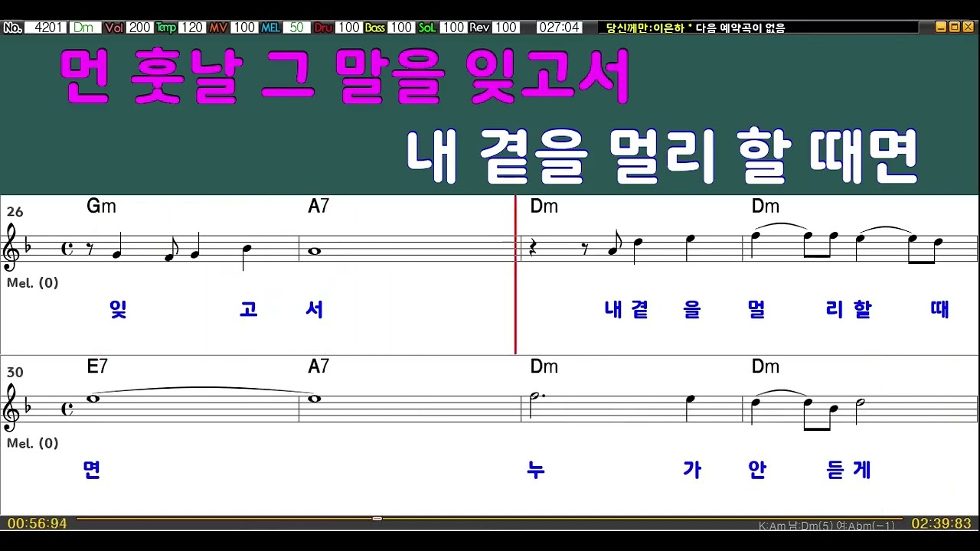Viewport: 980px width, 551px height.
Task: Click the pink lyric line 먼 훗날 그 말을 잊고서
Action: (x=345, y=76)
